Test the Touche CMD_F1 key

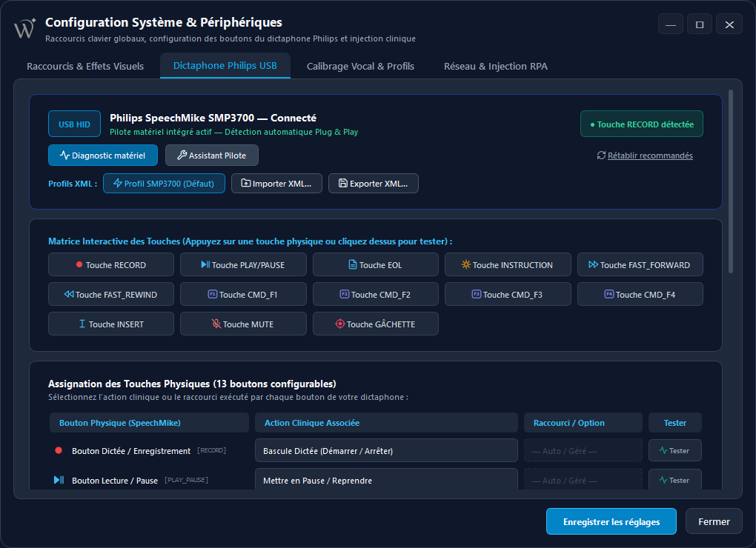click(x=243, y=294)
